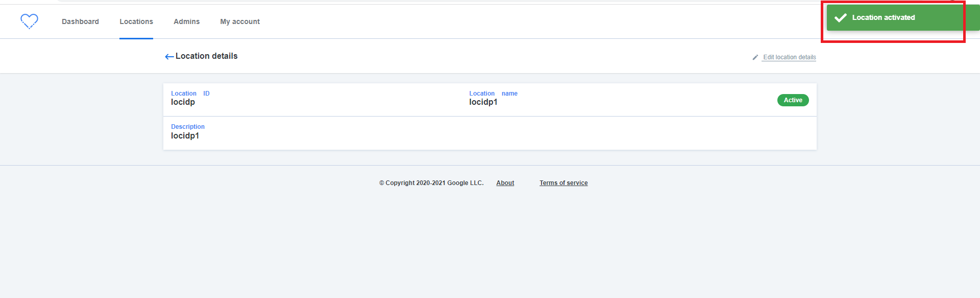980x298 pixels.
Task: Click the Description label
Action: coord(188,127)
